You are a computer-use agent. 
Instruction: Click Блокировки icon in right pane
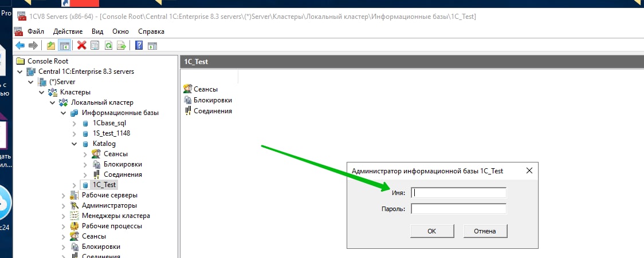click(188, 100)
